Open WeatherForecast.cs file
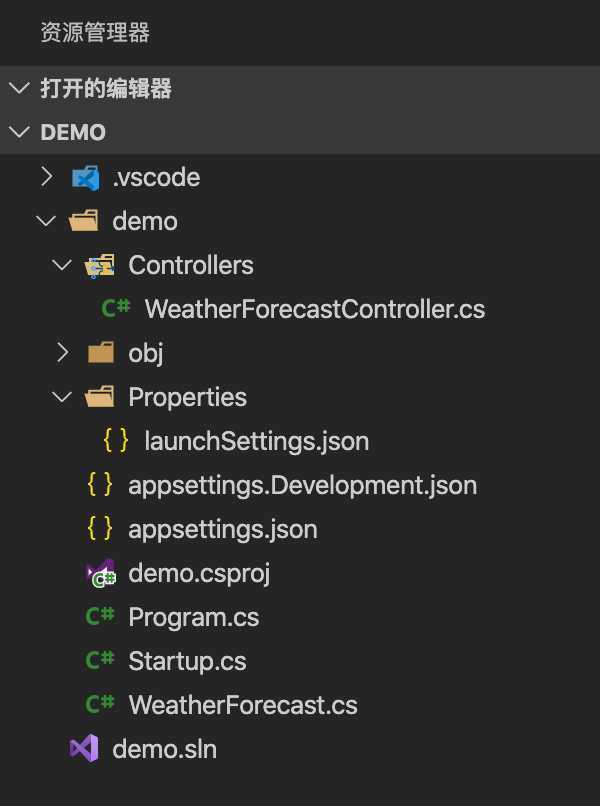600x806 pixels. pyautogui.click(x=243, y=705)
